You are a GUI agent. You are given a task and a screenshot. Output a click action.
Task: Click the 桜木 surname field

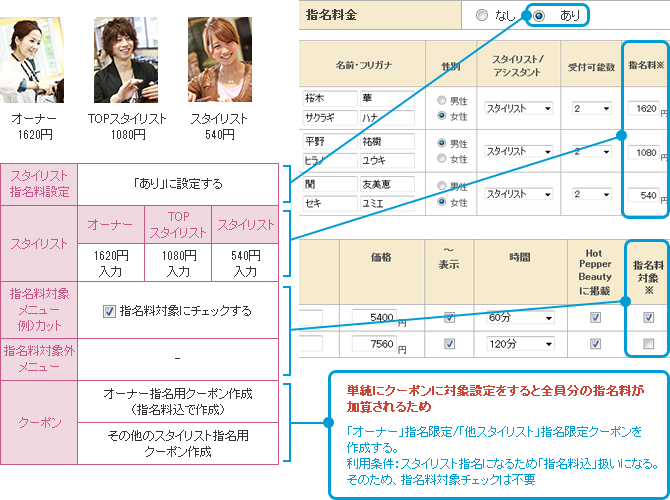(x=330, y=98)
